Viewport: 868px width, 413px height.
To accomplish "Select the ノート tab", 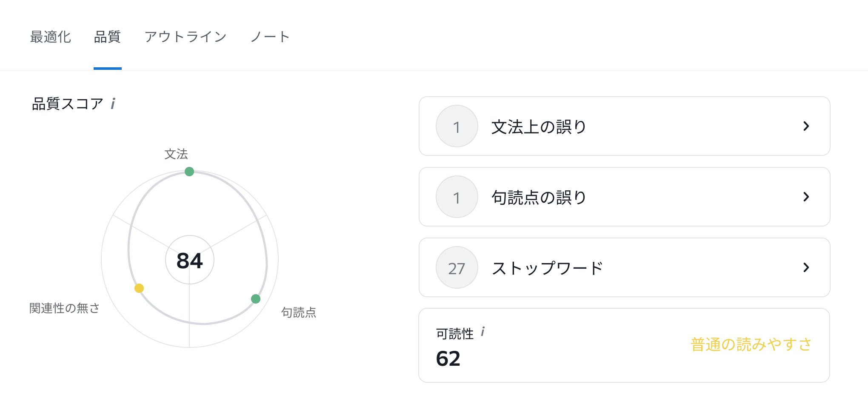I will (270, 37).
